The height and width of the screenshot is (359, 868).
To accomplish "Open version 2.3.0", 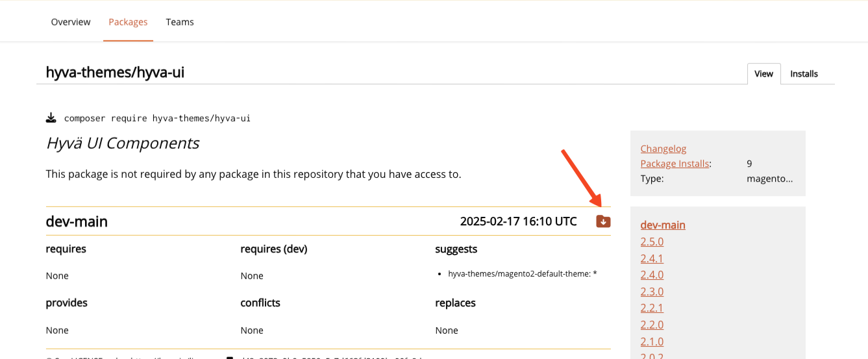I will [652, 291].
